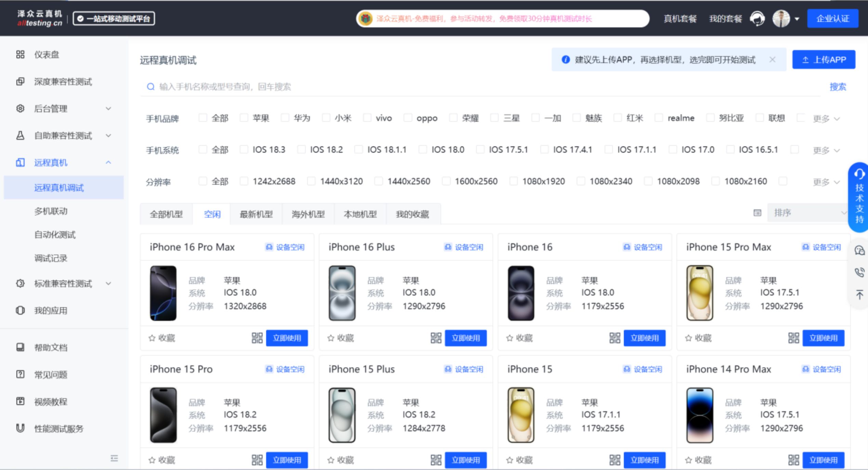Screen dimensions: 868x470
Task: Click 立即使用 on iPhone 16 card
Action: [x=644, y=338]
